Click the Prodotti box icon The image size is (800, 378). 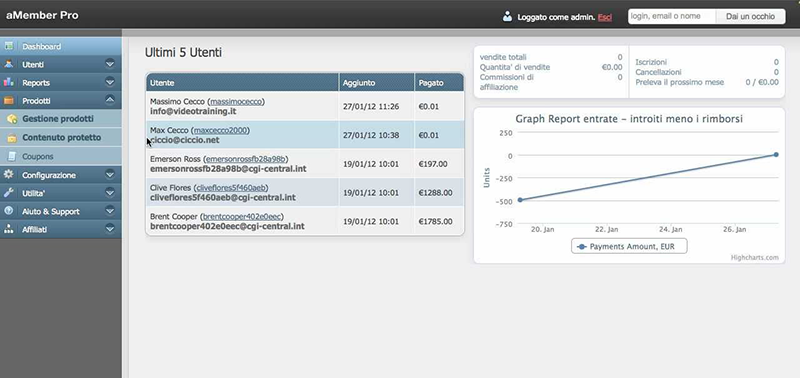[x=9, y=100]
